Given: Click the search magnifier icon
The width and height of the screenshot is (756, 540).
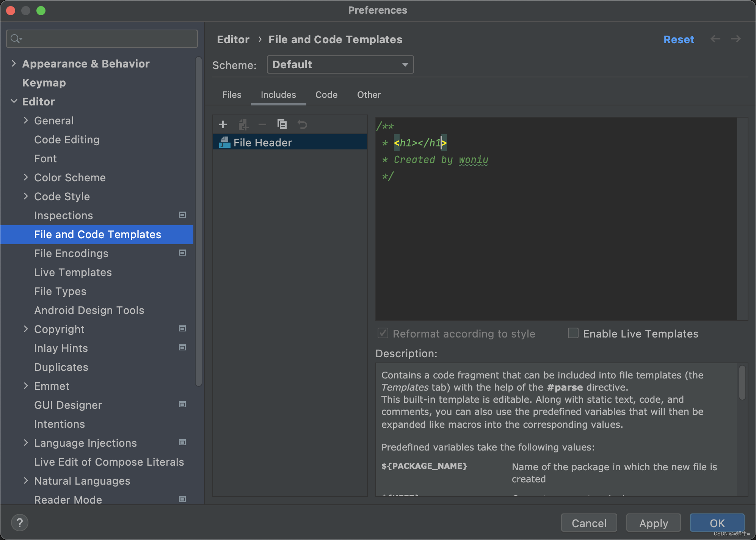Looking at the screenshot, I should pos(16,39).
